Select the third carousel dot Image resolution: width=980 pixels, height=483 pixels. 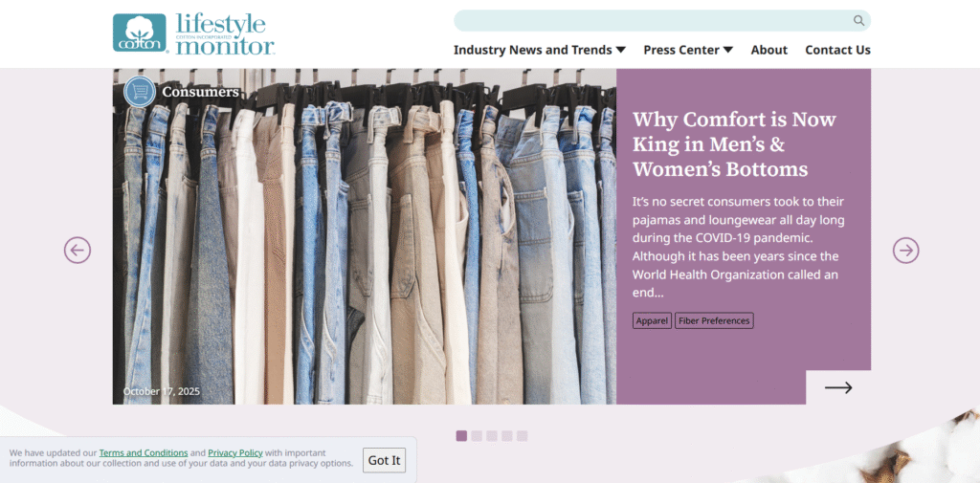pos(492,436)
